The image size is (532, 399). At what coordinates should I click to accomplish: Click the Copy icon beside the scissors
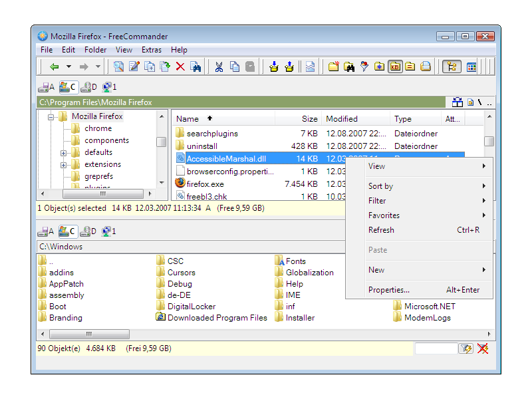coord(234,66)
